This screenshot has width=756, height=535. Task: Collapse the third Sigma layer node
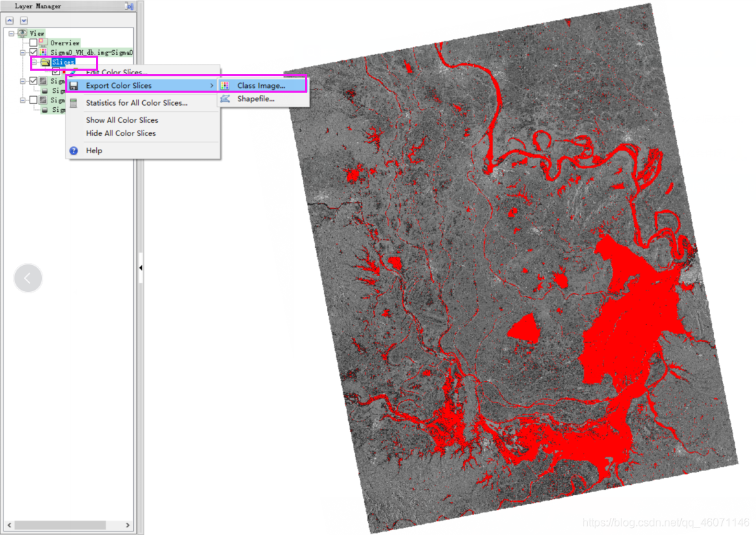coord(23,100)
